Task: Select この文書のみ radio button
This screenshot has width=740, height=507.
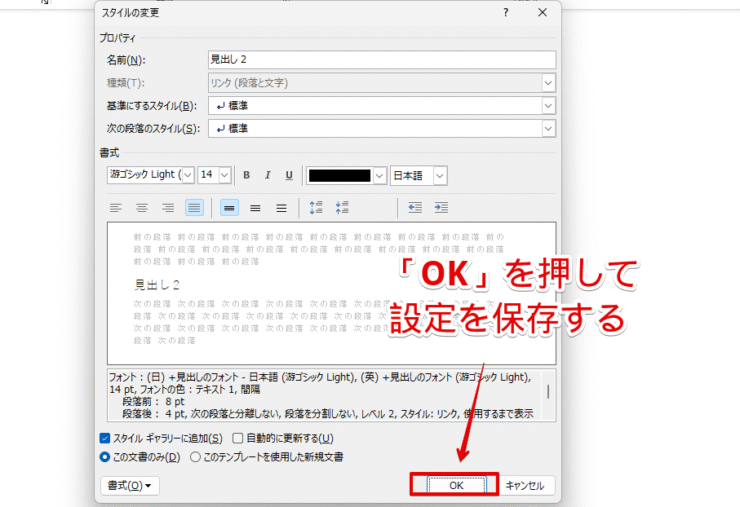Action: [106, 457]
